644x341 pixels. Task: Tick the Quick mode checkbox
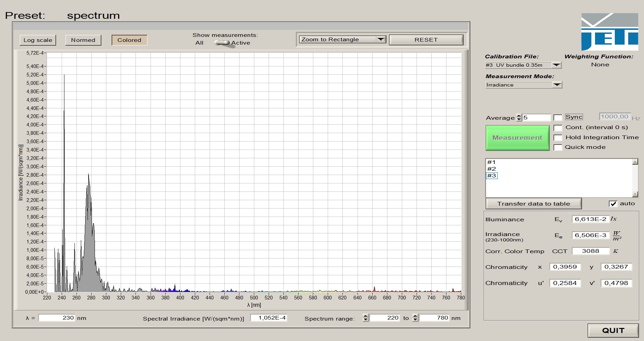click(558, 148)
